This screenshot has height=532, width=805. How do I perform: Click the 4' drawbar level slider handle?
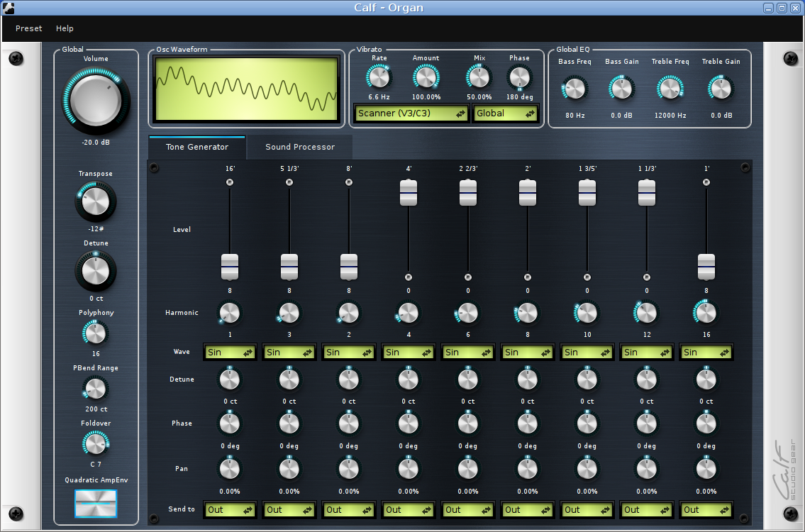(x=409, y=192)
